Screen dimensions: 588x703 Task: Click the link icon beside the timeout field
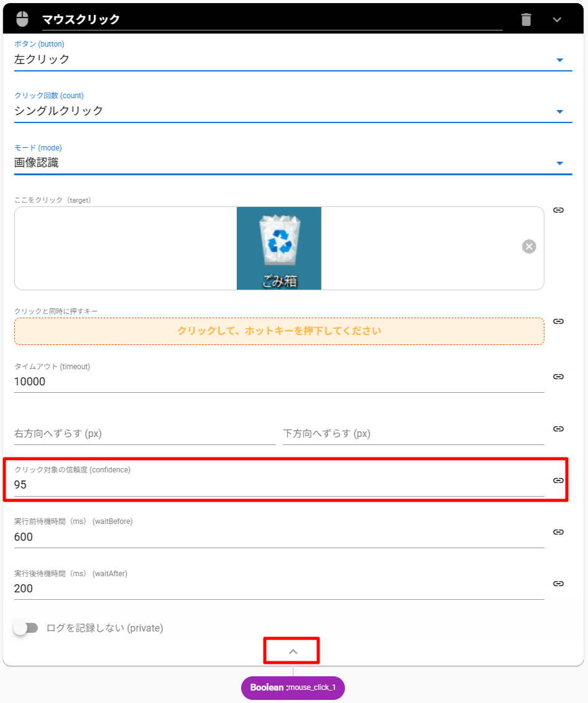coord(558,377)
